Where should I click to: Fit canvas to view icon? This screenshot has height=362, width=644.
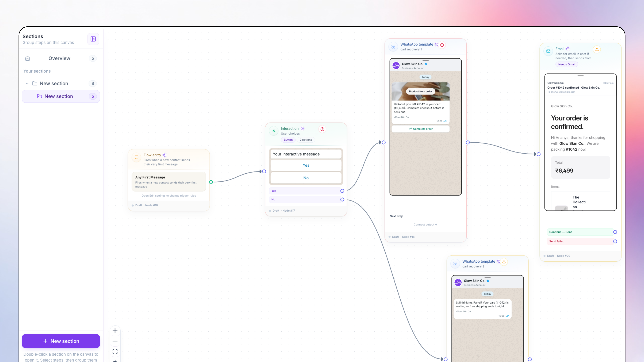pyautogui.click(x=115, y=351)
